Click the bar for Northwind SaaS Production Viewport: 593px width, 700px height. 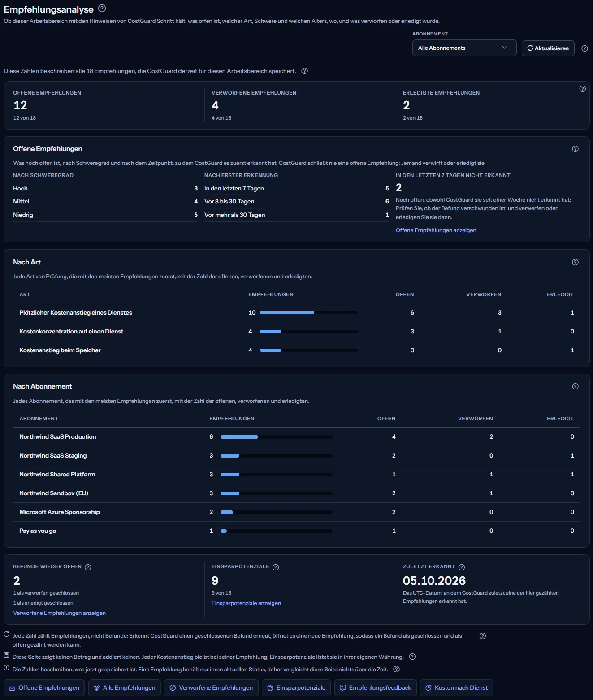pyautogui.click(x=276, y=436)
